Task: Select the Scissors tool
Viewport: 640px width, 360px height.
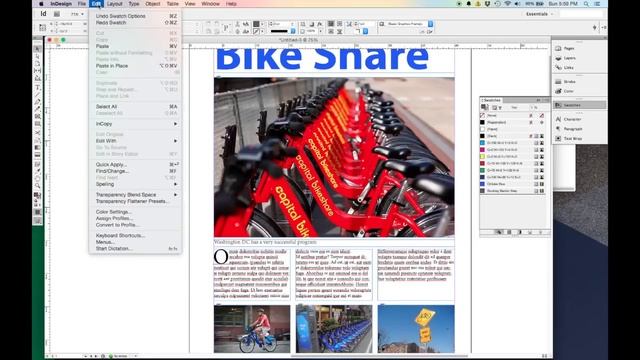Action: [x=37, y=133]
